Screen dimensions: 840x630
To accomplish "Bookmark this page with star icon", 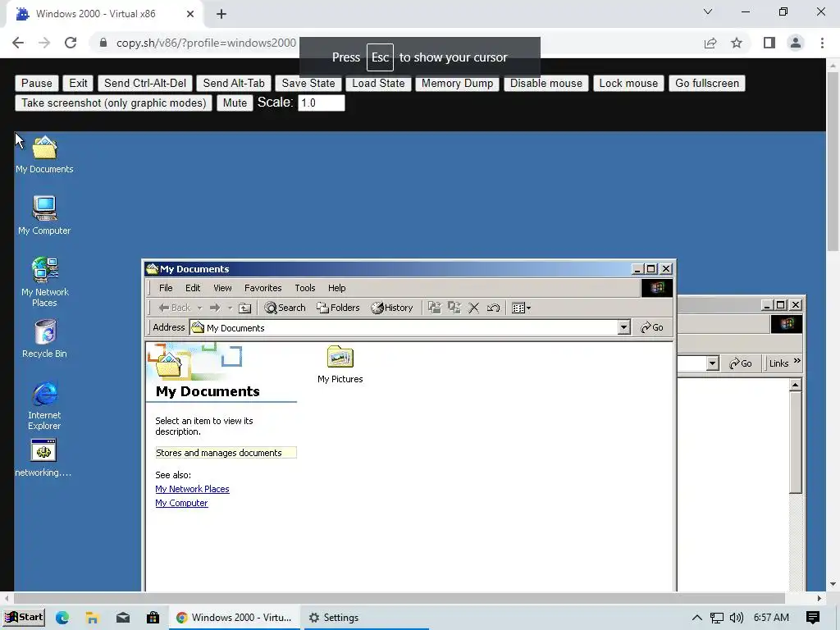I will (x=737, y=43).
